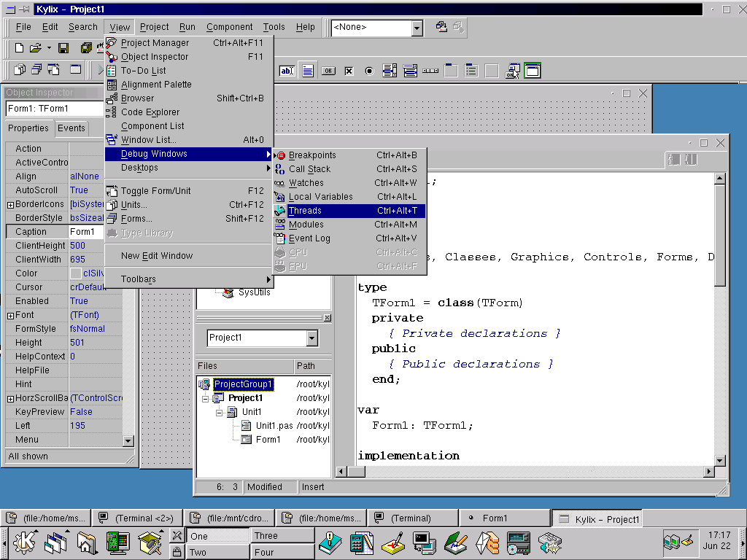Open the home folder panel icon

coord(86,542)
